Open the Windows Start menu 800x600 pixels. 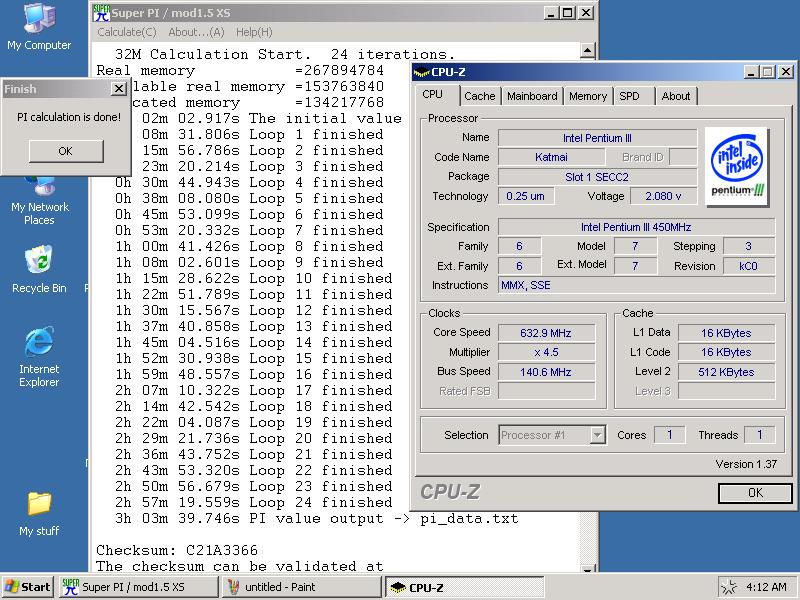[28, 587]
